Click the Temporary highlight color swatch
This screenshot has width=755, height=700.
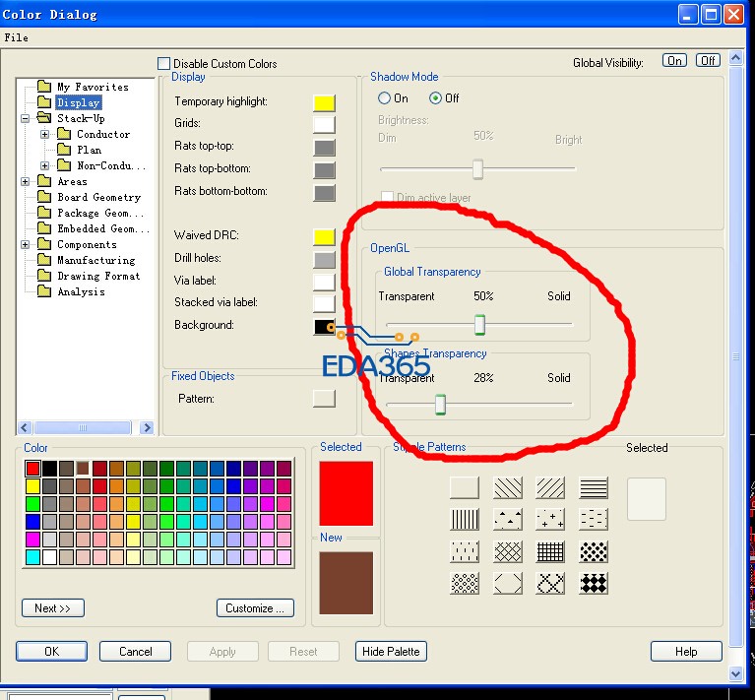[x=324, y=103]
